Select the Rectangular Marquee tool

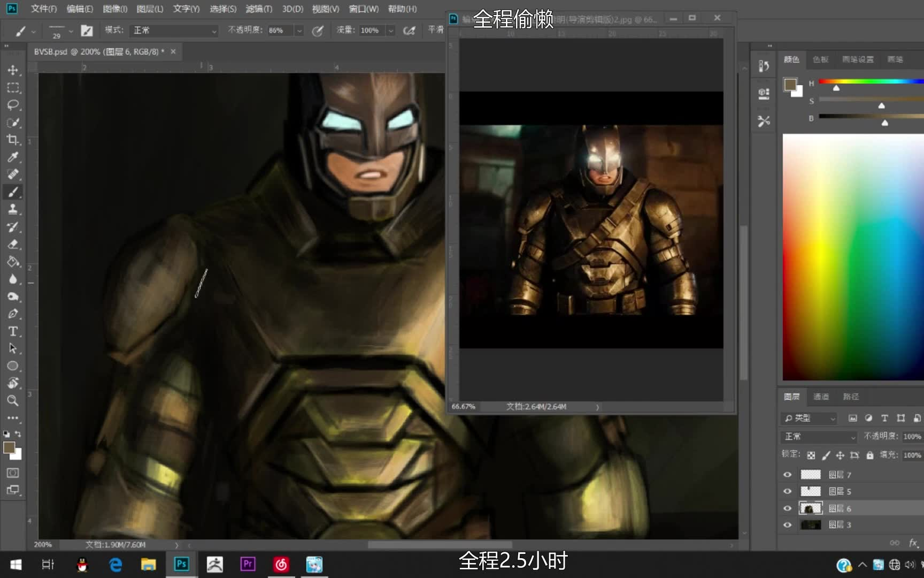pos(13,88)
